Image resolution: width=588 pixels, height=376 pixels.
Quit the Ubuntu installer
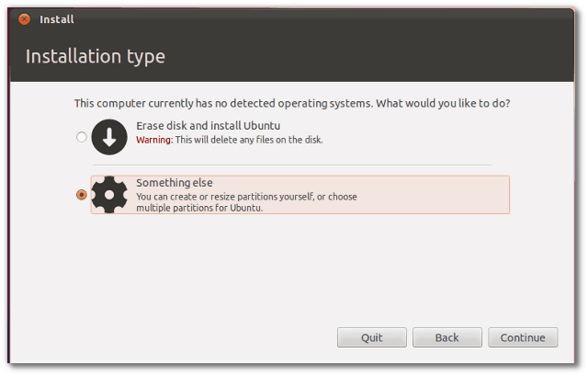pos(371,337)
